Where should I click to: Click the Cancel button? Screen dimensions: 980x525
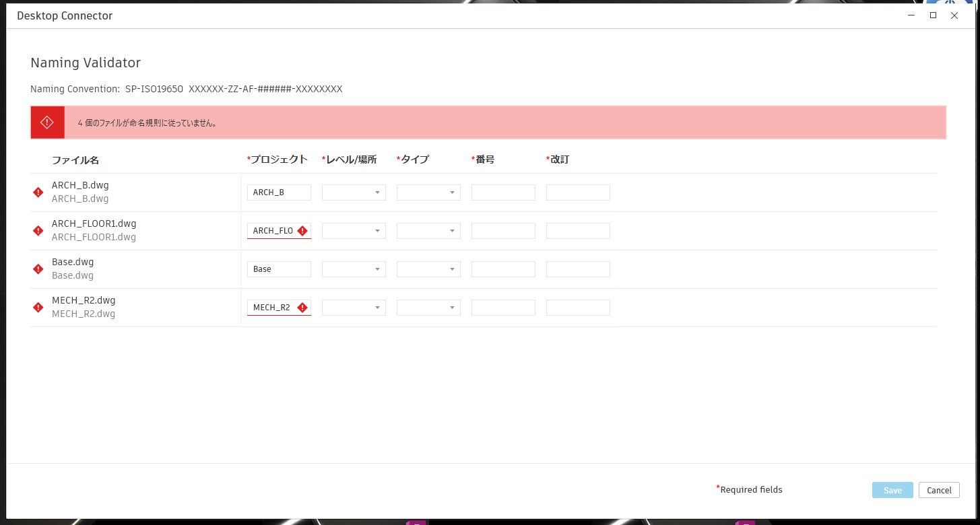point(939,490)
